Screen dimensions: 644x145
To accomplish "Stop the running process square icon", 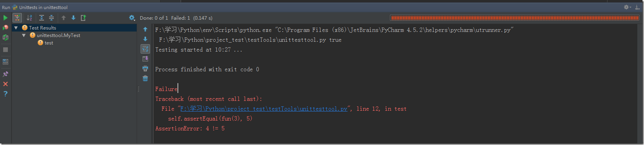I will 5,50.
